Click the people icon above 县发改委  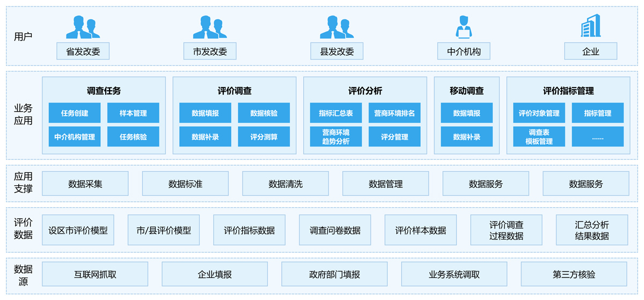(337, 27)
